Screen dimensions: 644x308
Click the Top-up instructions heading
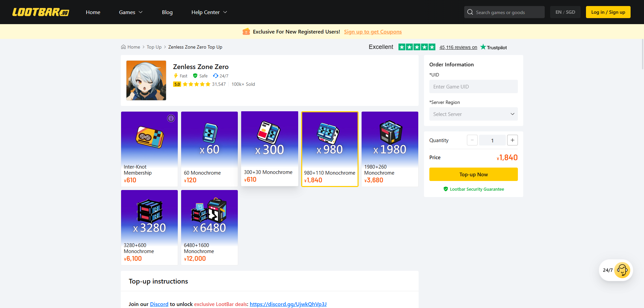(158, 281)
